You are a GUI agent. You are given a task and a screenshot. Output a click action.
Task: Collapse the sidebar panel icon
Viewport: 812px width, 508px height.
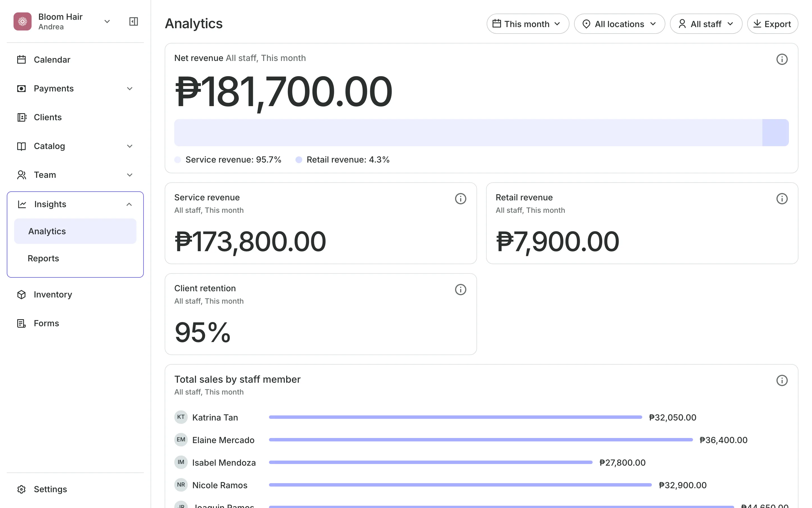pos(134,21)
